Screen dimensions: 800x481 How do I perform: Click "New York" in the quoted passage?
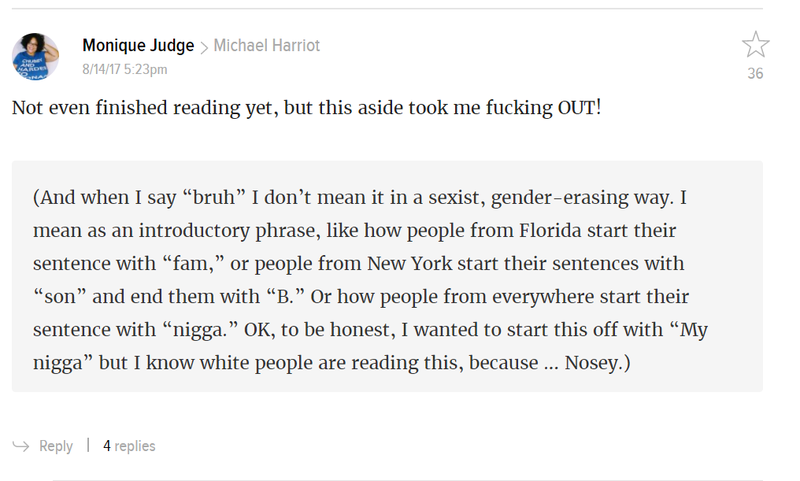click(409, 264)
